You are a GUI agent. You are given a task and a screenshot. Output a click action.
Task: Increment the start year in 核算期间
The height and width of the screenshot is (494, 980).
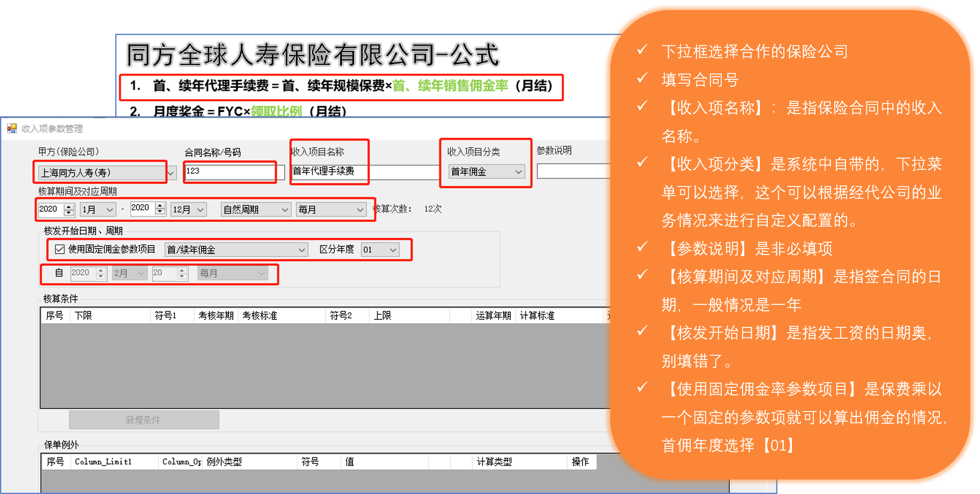click(69, 206)
